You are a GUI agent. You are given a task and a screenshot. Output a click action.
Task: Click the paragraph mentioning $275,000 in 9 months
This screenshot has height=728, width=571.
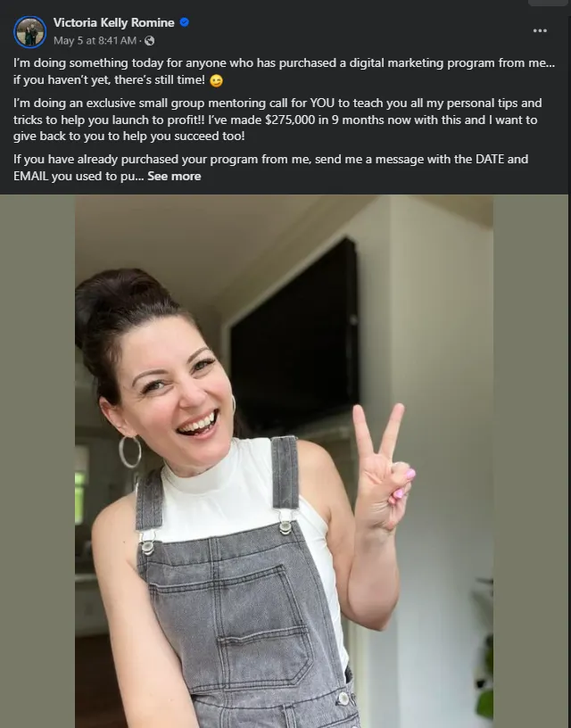pos(277,120)
